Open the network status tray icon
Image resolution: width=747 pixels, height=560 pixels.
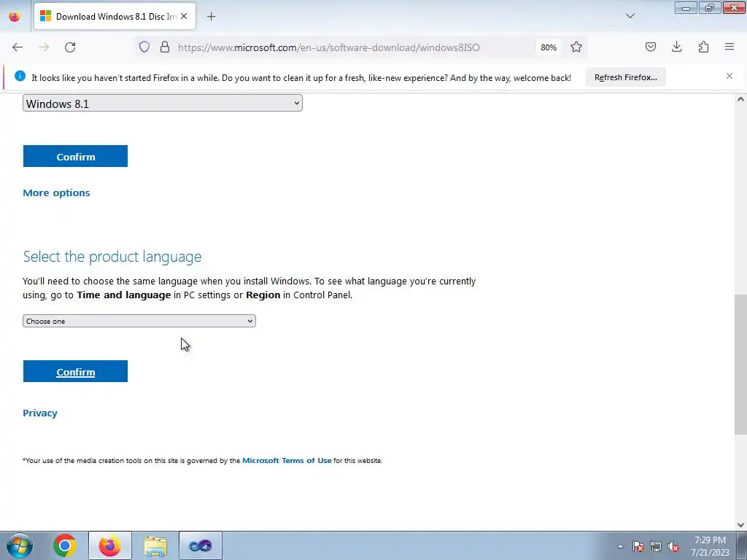(x=656, y=546)
